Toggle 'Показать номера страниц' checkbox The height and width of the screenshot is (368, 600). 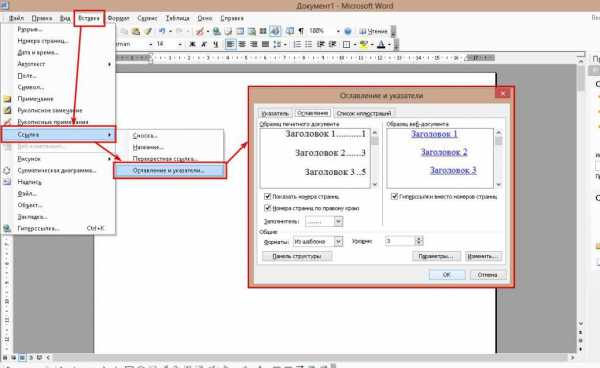point(267,196)
